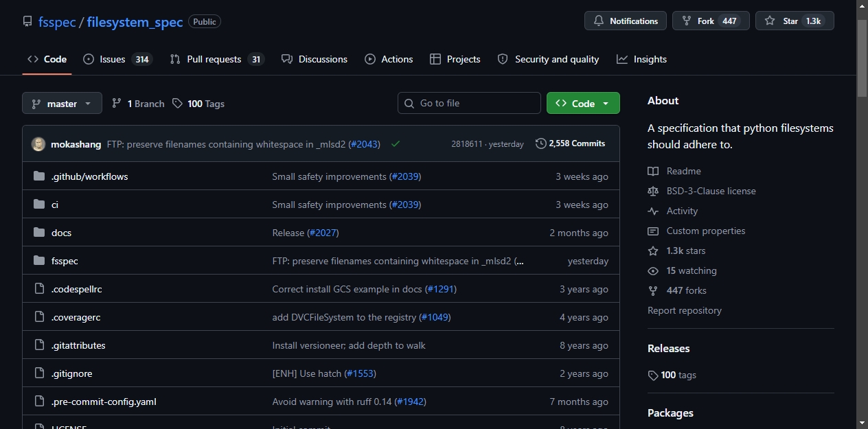Click the tag icon under Releases
The width and height of the screenshot is (868, 429).
pyautogui.click(x=653, y=375)
